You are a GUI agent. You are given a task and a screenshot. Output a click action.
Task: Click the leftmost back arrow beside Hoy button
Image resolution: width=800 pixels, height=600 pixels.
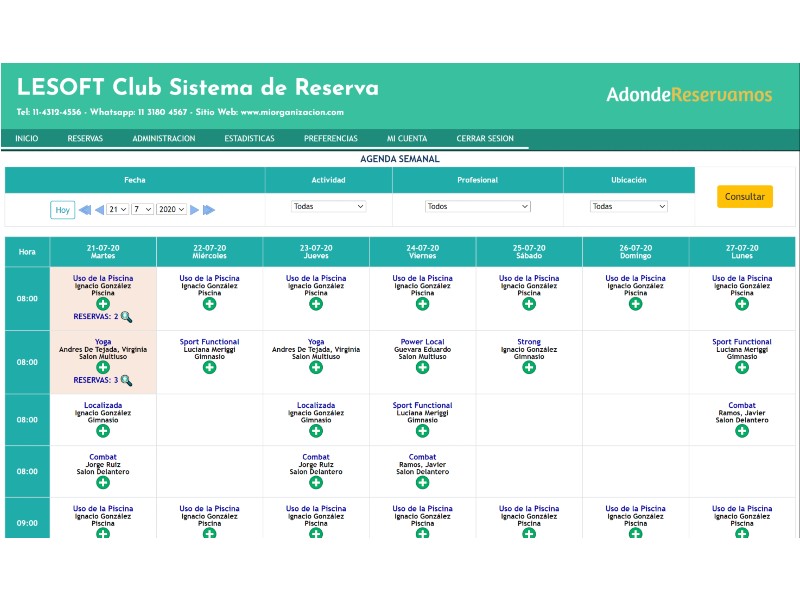84,210
